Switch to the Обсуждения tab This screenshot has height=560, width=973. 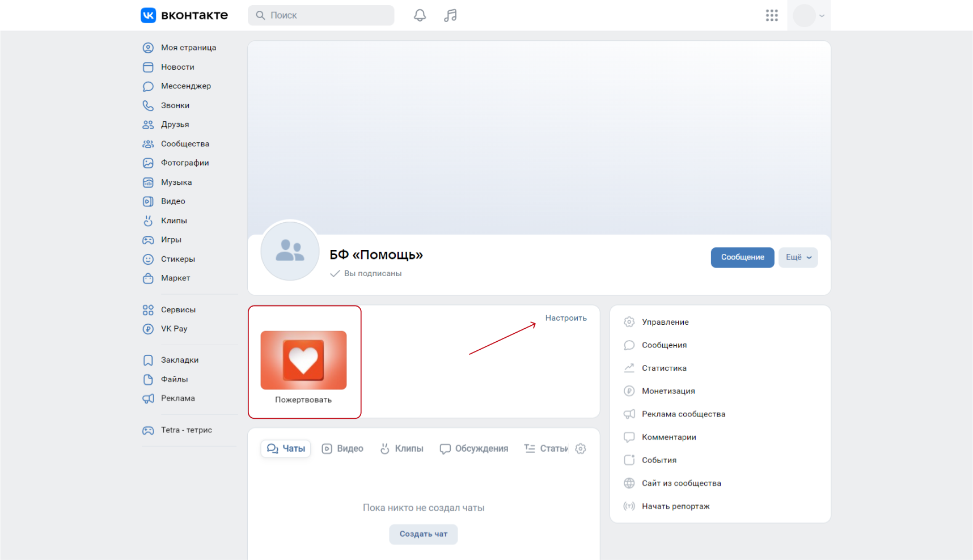[x=473, y=448]
